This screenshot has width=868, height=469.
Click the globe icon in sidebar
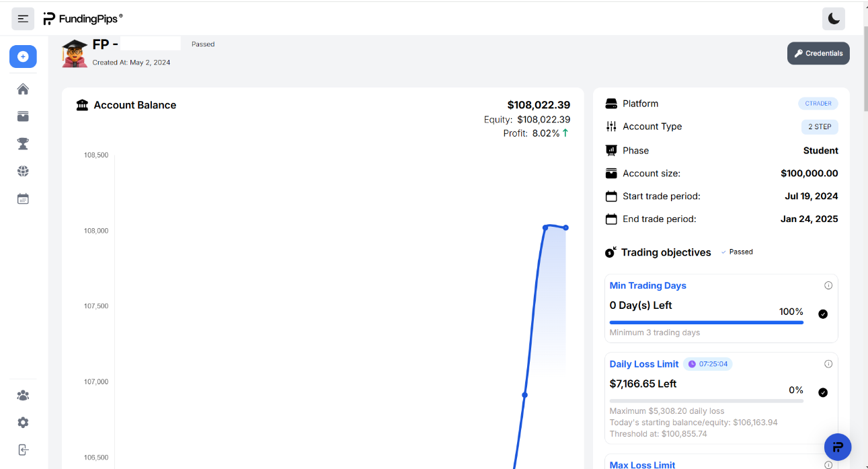point(23,172)
